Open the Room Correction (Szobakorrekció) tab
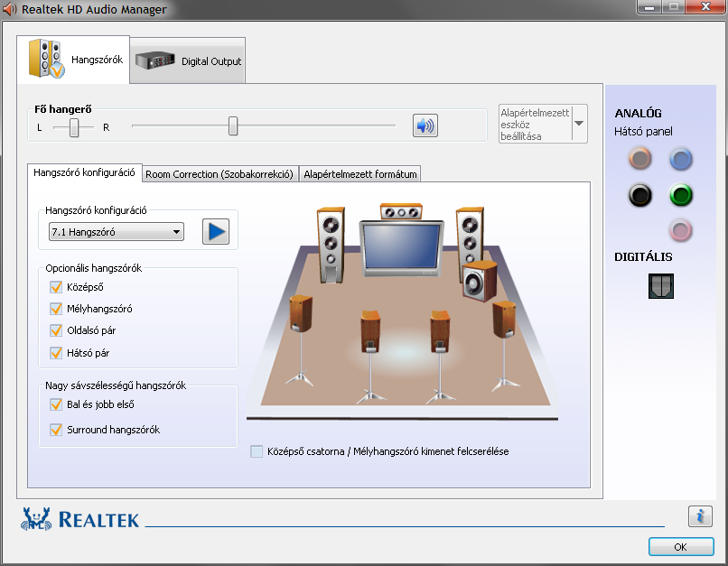This screenshot has height=566, width=728. [219, 174]
